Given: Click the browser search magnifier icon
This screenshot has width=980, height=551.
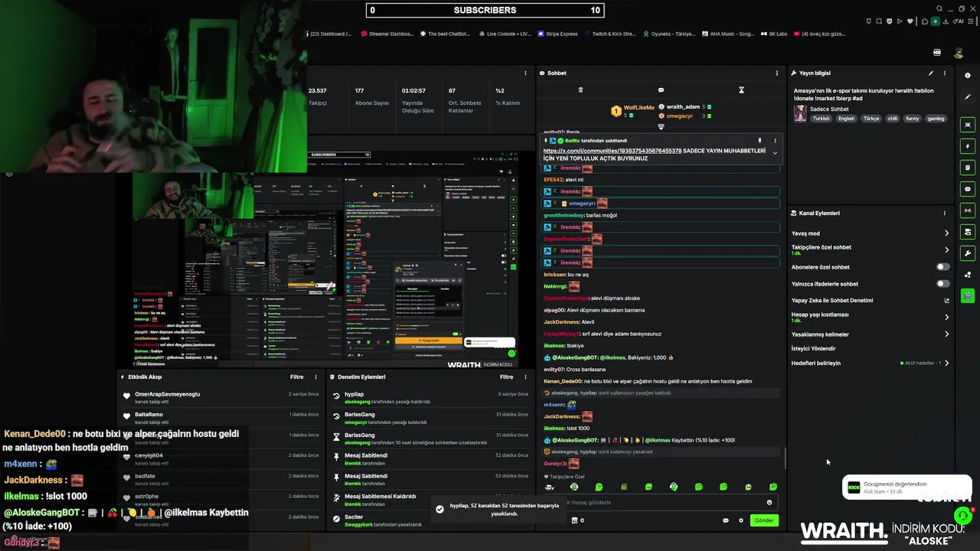Looking at the screenshot, I should coord(939,9).
